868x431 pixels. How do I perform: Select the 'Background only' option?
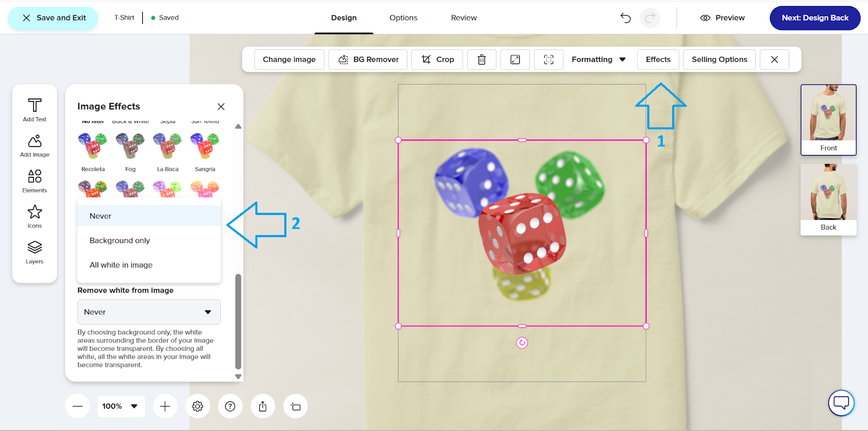(x=120, y=240)
